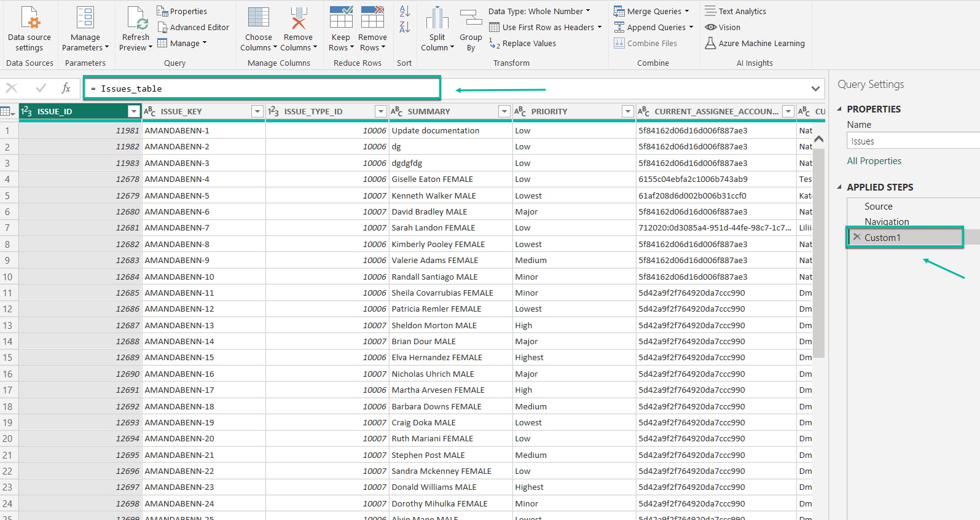Cancel formula edit with the X button
The image size is (980, 520).
pos(12,89)
